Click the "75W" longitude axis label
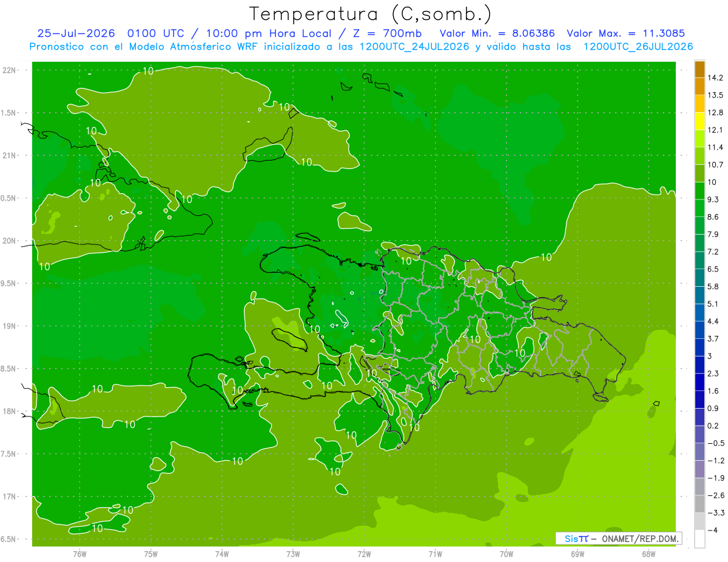 pyautogui.click(x=151, y=554)
